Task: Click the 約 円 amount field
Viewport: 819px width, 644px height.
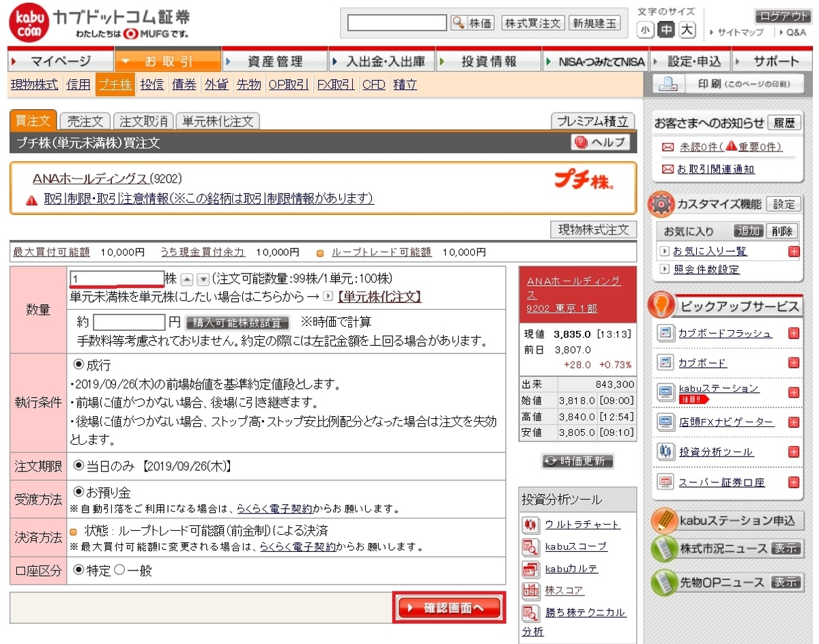Action: (129, 322)
